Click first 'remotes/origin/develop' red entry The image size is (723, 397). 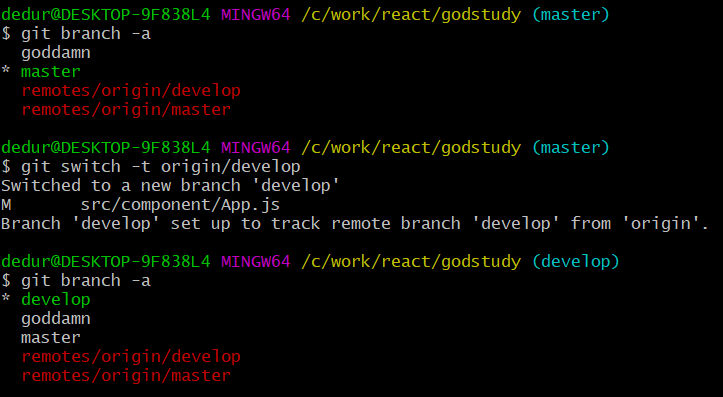(131, 91)
